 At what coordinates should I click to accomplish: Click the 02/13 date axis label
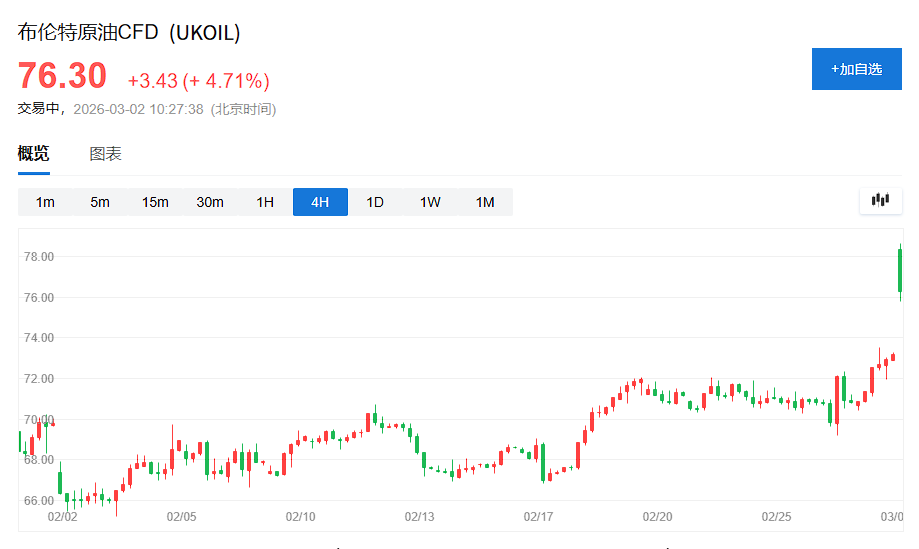click(x=419, y=517)
